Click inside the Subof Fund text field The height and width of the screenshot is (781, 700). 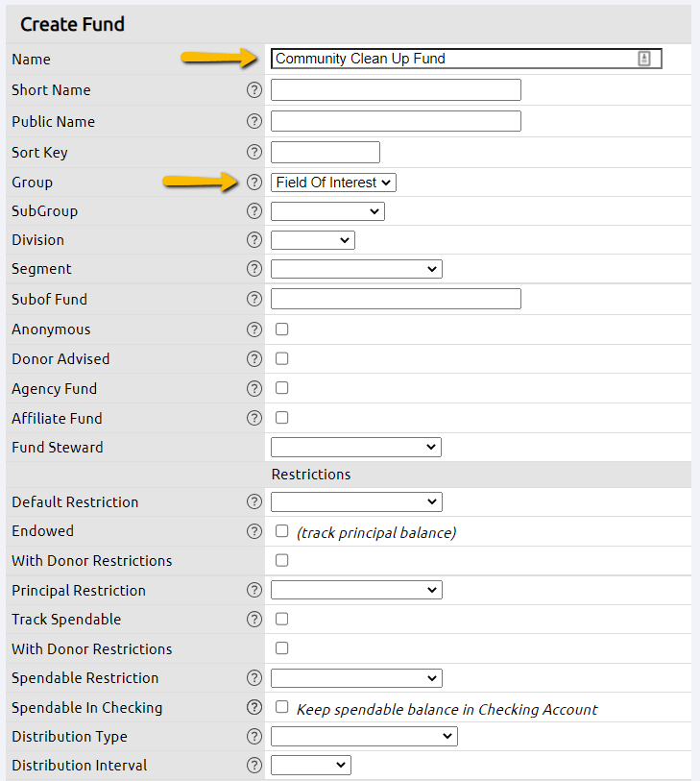[x=395, y=299]
